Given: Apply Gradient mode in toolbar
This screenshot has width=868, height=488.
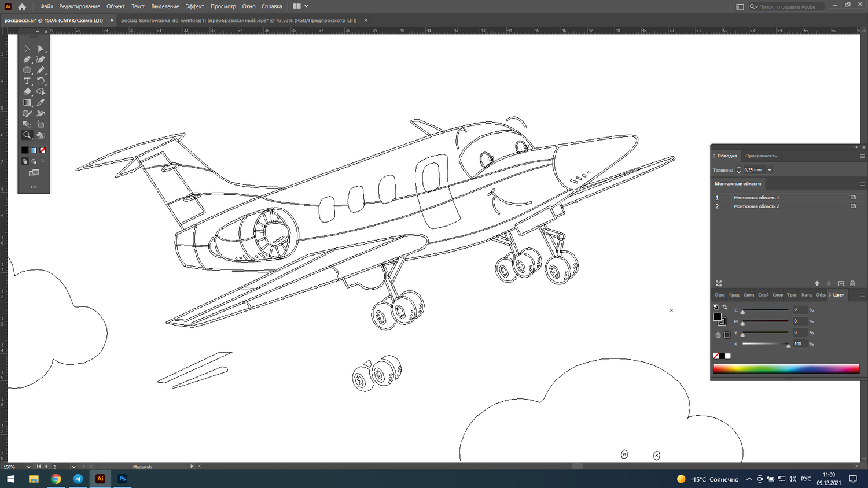Looking at the screenshot, I should point(34,150).
